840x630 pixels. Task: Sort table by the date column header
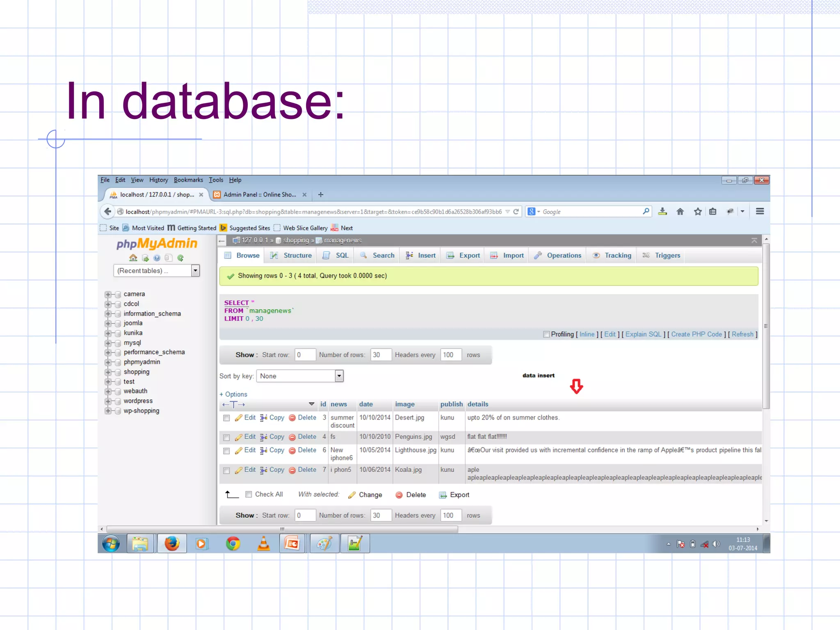tap(366, 404)
